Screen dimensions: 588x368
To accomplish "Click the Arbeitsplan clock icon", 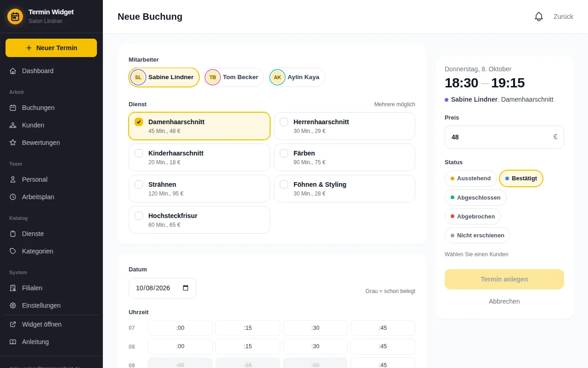I will (13, 197).
